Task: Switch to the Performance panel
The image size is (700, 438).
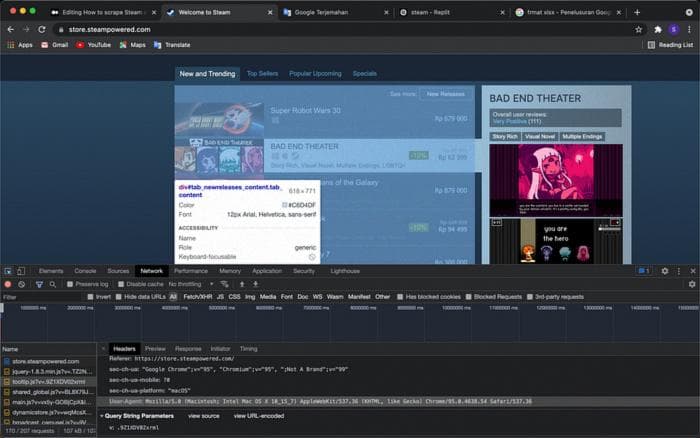Action: point(191,271)
